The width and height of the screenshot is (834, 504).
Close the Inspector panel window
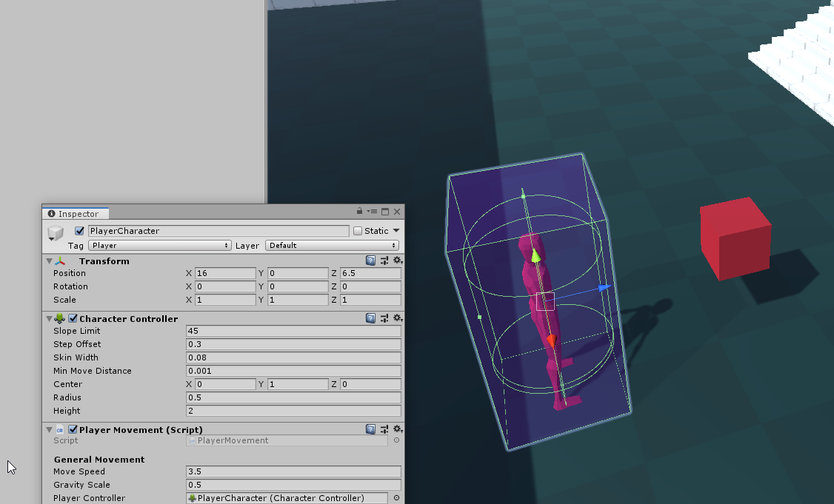(x=397, y=212)
